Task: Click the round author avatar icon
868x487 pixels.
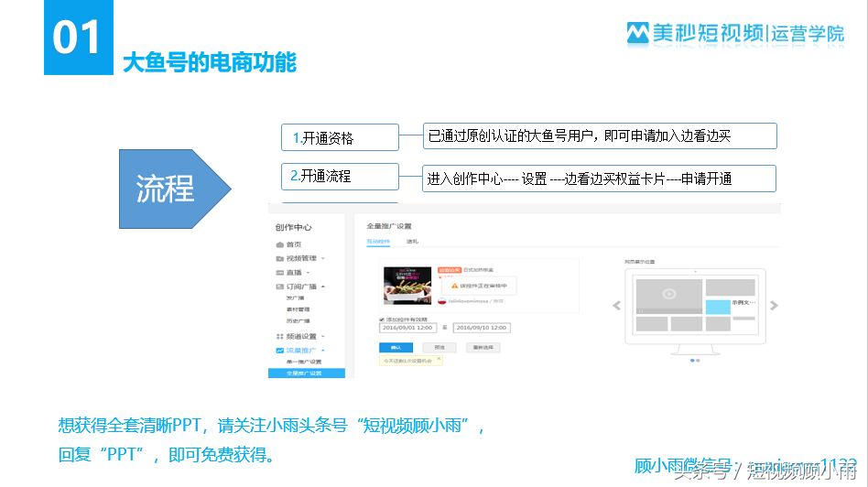Action: [x=441, y=301]
